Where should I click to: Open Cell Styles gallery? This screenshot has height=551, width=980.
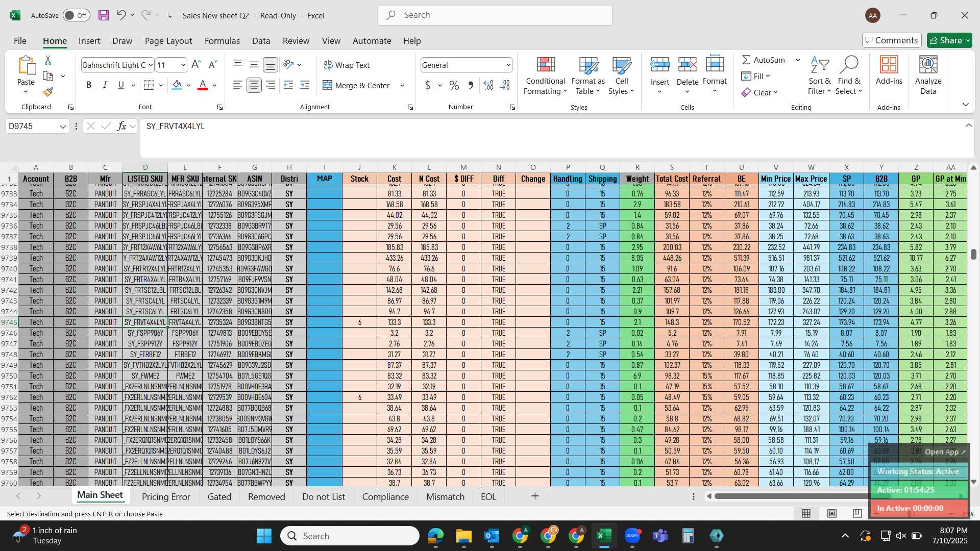[x=621, y=76]
